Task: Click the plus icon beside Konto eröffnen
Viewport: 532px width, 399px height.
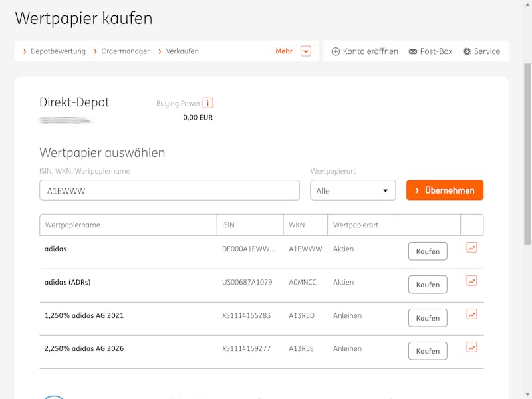Action: [x=336, y=51]
